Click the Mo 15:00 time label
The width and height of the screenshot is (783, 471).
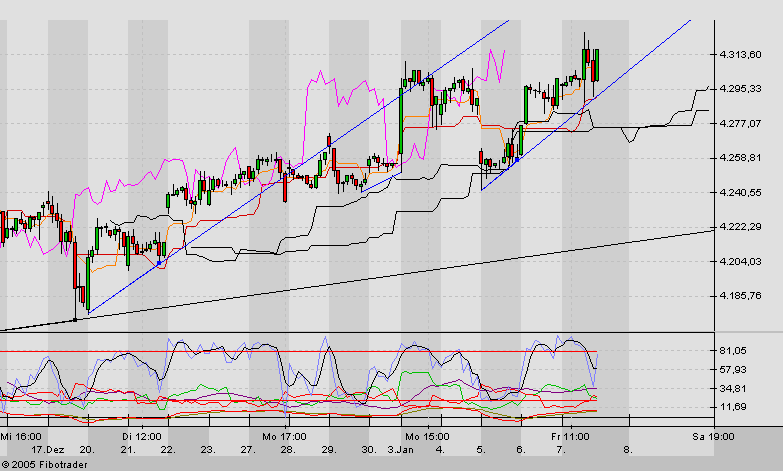pyautogui.click(x=426, y=437)
